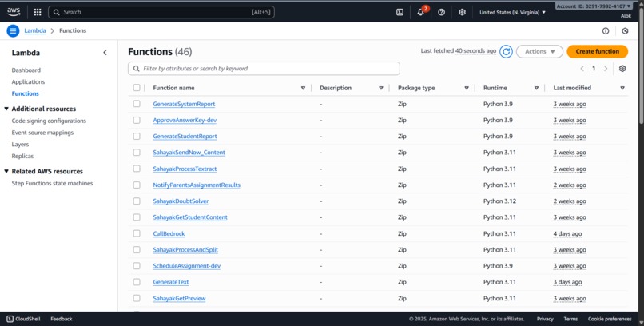Open the SahayakProcessAndSplit function
644x326 pixels.
tap(185, 249)
